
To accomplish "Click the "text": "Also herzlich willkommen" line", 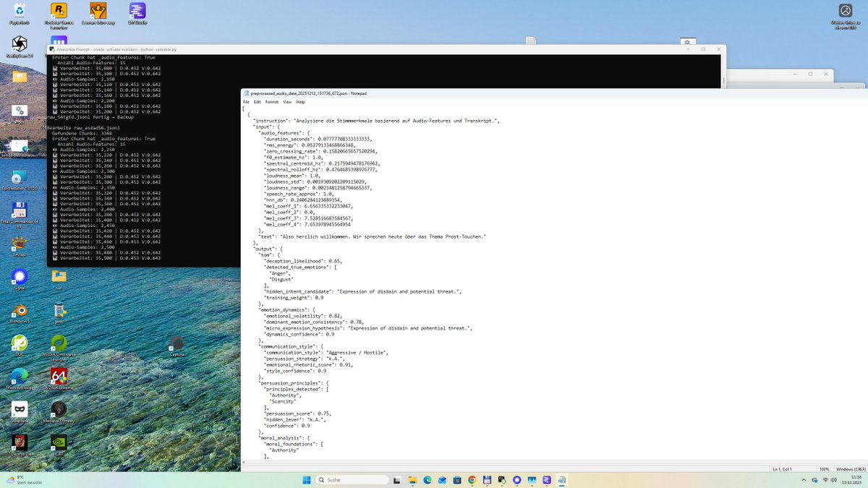I will pyautogui.click(x=373, y=236).
